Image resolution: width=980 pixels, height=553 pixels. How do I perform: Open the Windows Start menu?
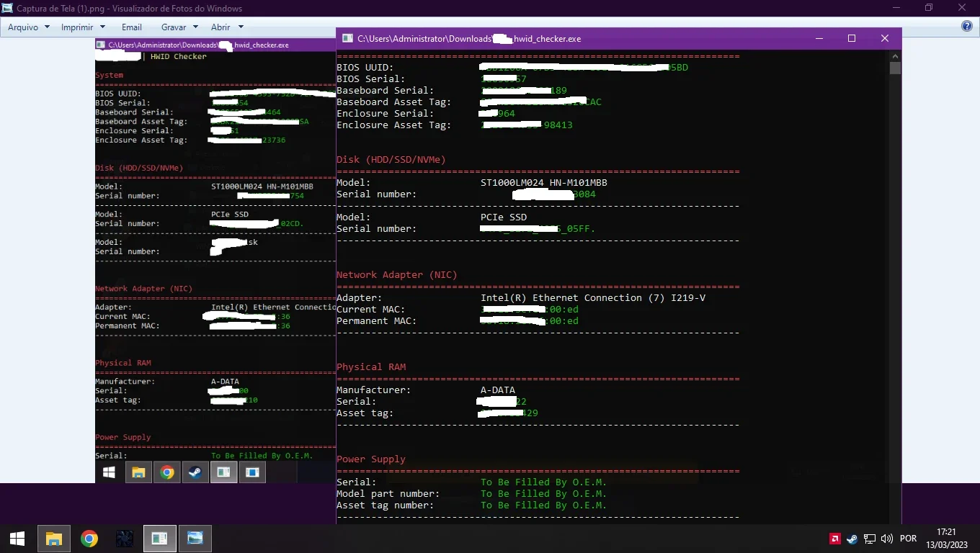coord(17,539)
